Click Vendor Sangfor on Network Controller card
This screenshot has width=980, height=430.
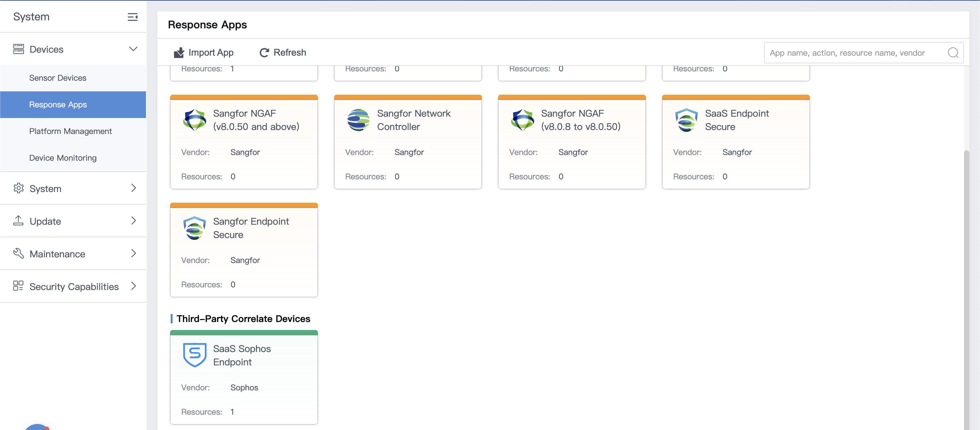(x=409, y=152)
